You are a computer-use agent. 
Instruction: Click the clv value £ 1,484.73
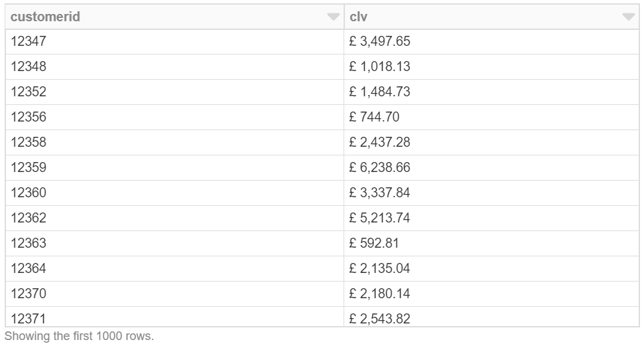[x=380, y=92]
